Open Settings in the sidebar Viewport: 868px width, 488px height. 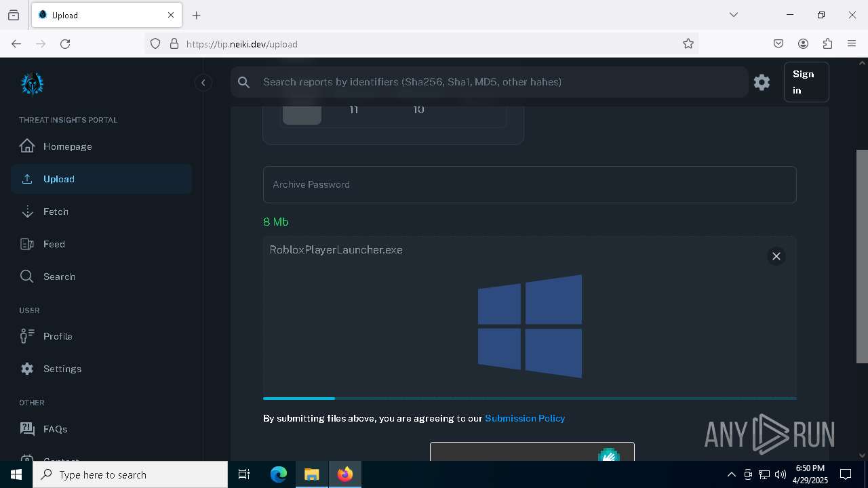[x=101, y=369]
